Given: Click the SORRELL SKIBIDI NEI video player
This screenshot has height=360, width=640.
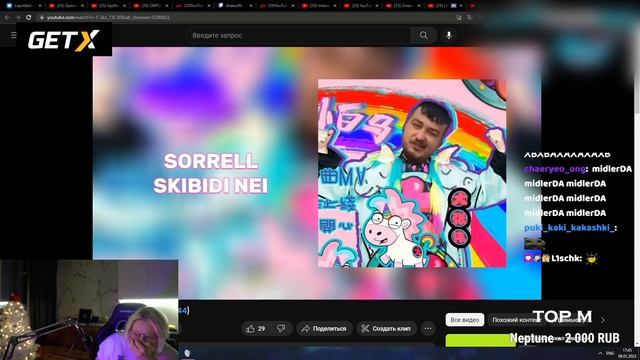Looking at the screenshot, I should [317, 173].
